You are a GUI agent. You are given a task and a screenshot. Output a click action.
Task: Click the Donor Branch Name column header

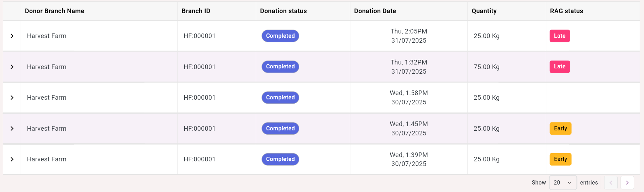(54, 11)
